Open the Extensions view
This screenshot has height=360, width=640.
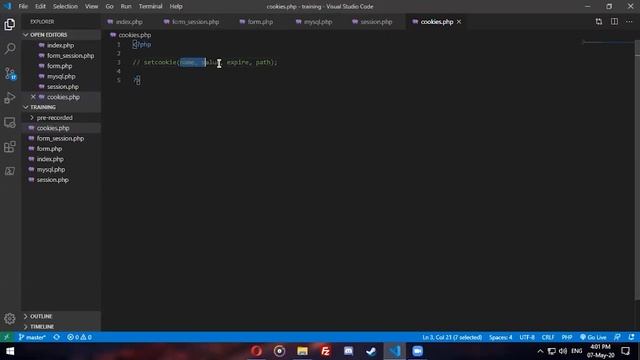pos(10,147)
